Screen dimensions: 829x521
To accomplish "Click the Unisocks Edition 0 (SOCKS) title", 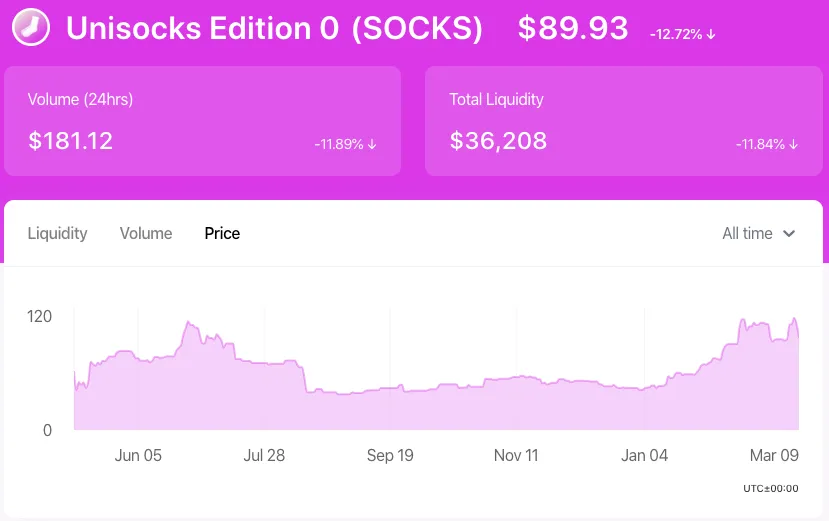I will pyautogui.click(x=274, y=28).
